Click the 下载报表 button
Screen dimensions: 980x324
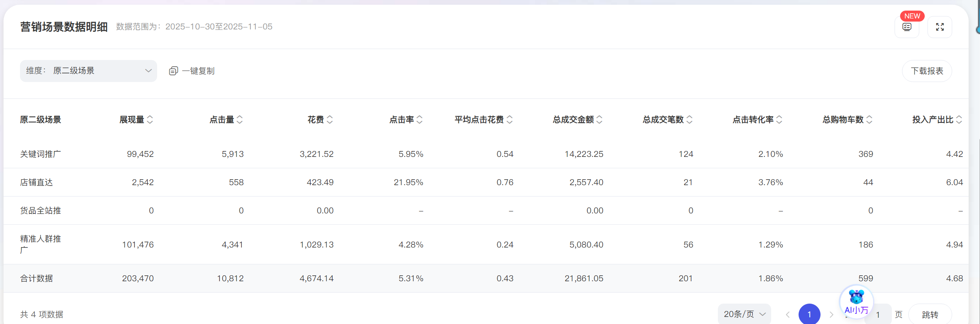927,71
